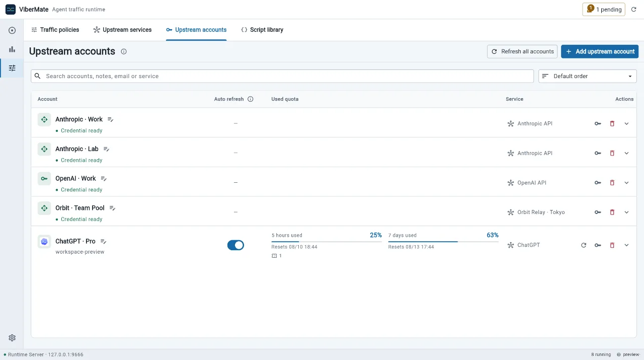This screenshot has height=360, width=644.
Task: Click the 5 hours used progress bar
Action: click(x=327, y=242)
